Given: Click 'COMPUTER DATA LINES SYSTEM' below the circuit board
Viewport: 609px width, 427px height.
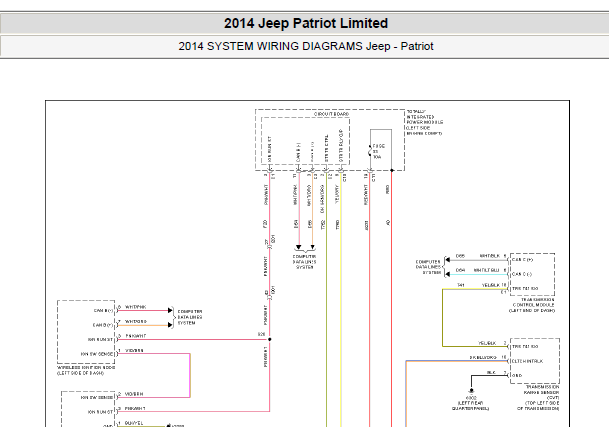Looking at the screenshot, I should pos(304,262).
